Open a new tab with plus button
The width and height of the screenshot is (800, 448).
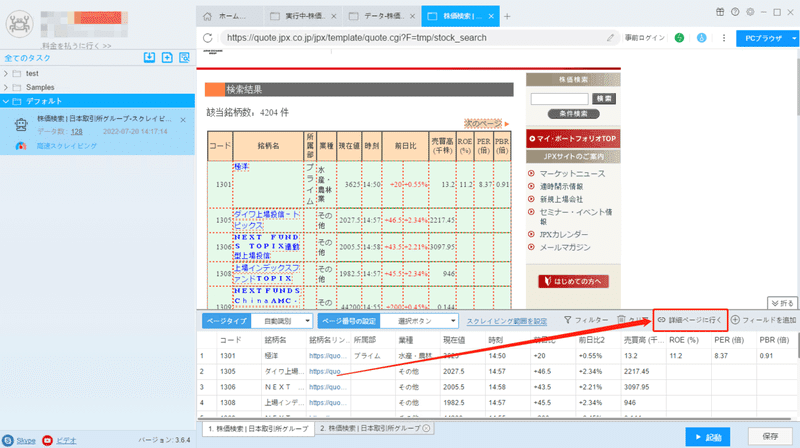(507, 16)
